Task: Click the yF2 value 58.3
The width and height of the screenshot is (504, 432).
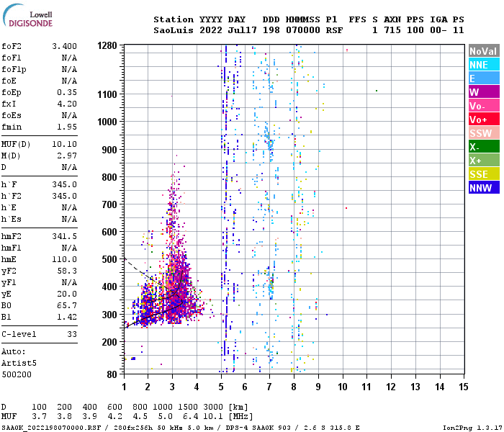Action: [67, 271]
